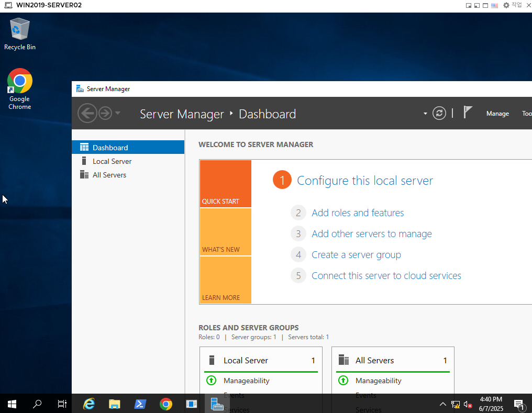Viewport: 532px width, 413px height.
Task: Click servers icon in All Servers tile
Action: click(x=343, y=360)
